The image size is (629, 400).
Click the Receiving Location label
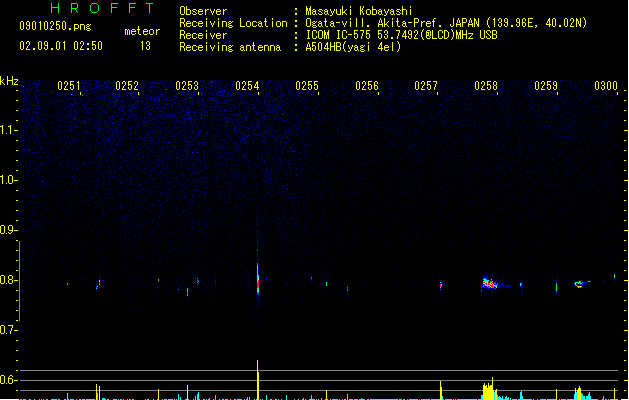pyautogui.click(x=233, y=23)
